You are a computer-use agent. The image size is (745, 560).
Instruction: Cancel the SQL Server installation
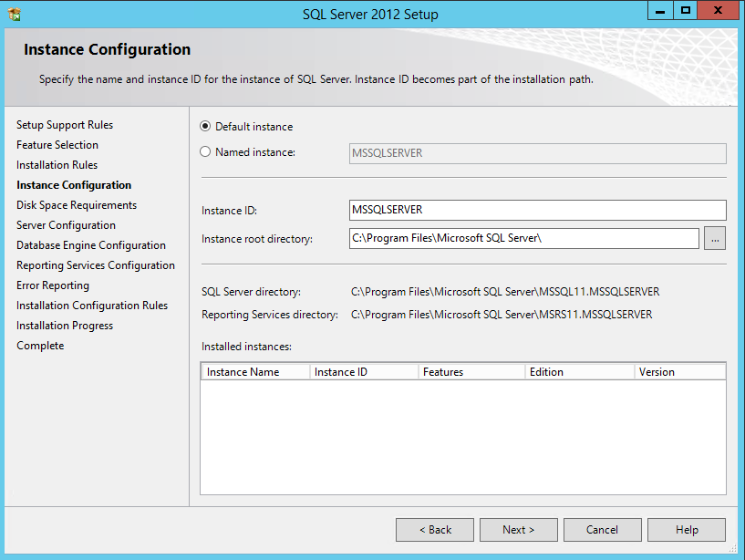(602, 529)
